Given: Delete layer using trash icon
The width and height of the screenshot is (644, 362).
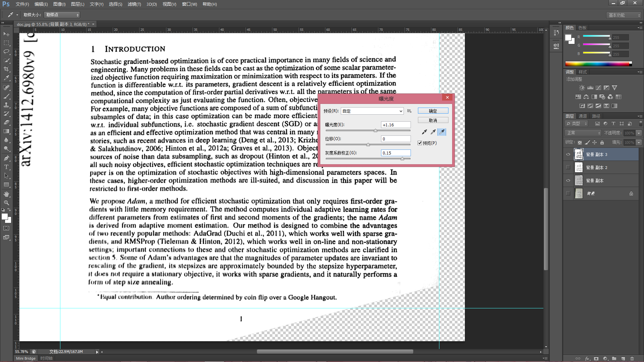Looking at the screenshot, I should tap(632, 358).
